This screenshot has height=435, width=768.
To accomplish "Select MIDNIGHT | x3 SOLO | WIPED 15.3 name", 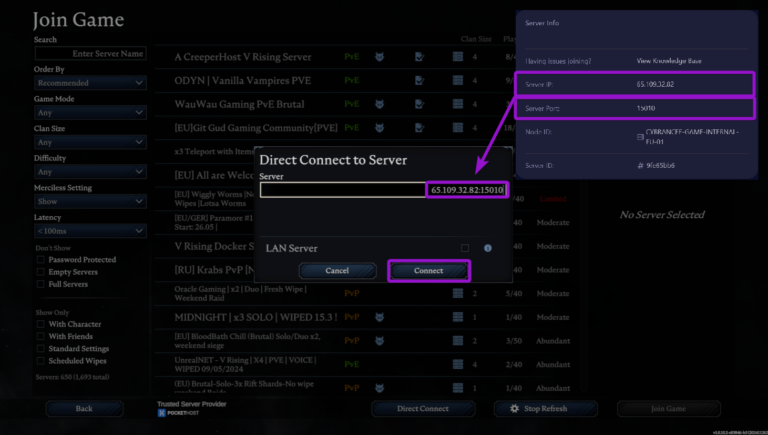I will 256,317.
